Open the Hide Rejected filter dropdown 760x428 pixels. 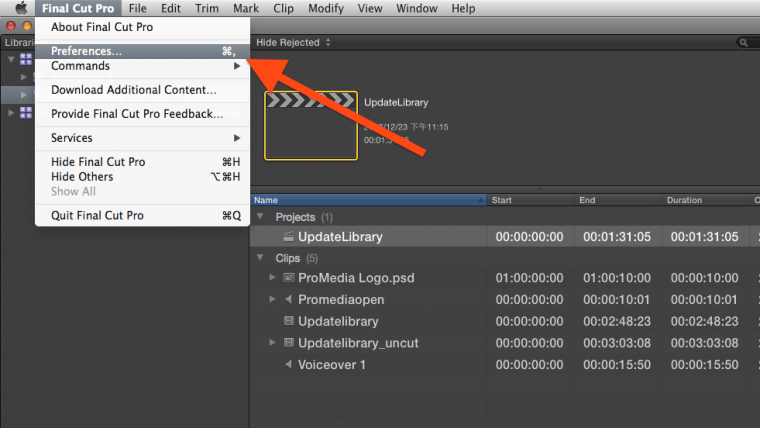tap(293, 43)
